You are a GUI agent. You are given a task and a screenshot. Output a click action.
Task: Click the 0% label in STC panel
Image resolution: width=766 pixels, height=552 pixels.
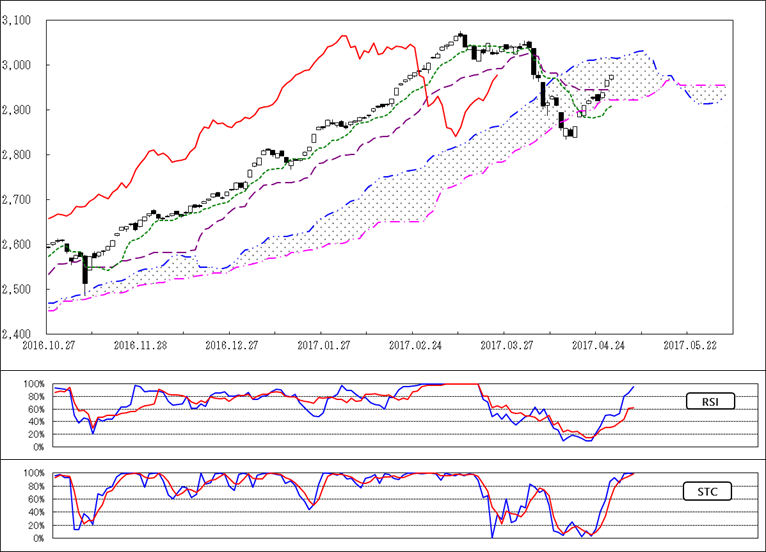point(36,538)
